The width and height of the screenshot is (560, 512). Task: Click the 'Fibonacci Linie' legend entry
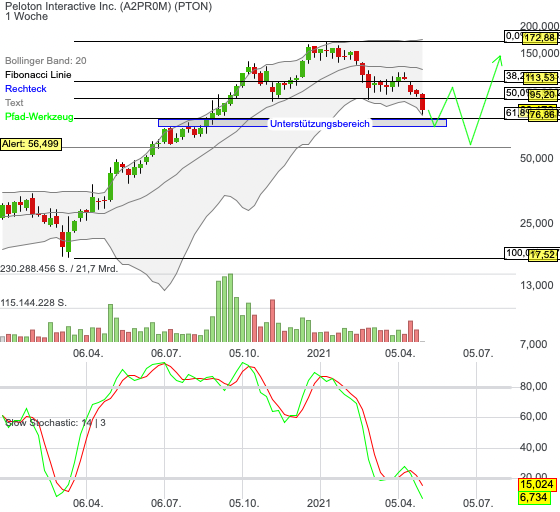coord(38,75)
